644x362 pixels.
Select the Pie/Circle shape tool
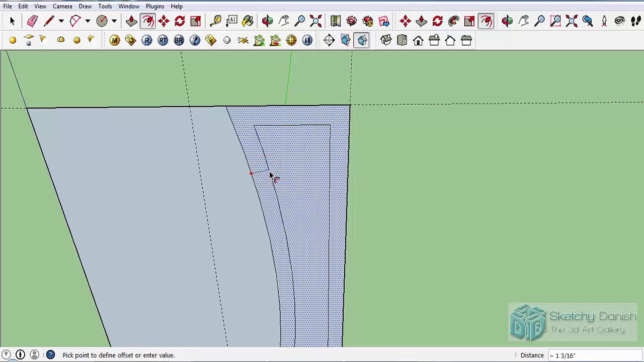point(102,21)
